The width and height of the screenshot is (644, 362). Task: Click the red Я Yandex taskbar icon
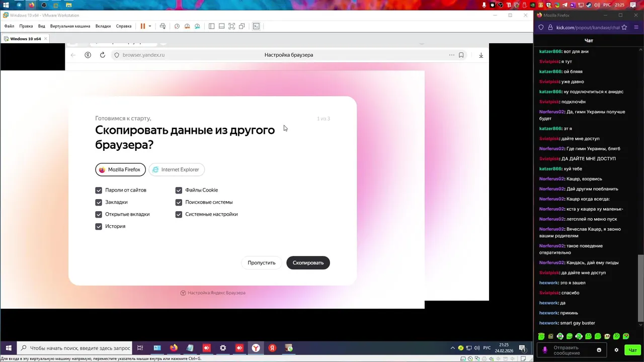pyautogui.click(x=272, y=348)
